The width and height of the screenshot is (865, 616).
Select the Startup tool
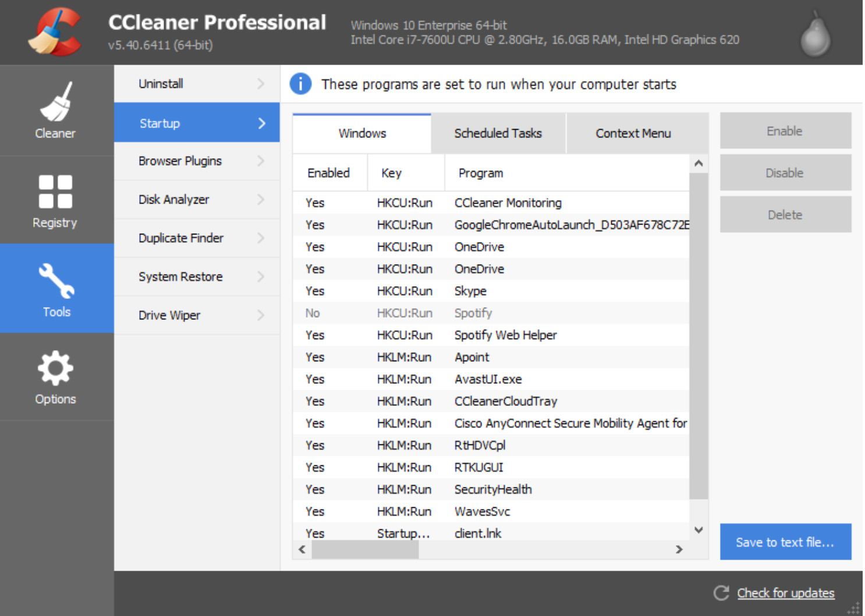[197, 123]
